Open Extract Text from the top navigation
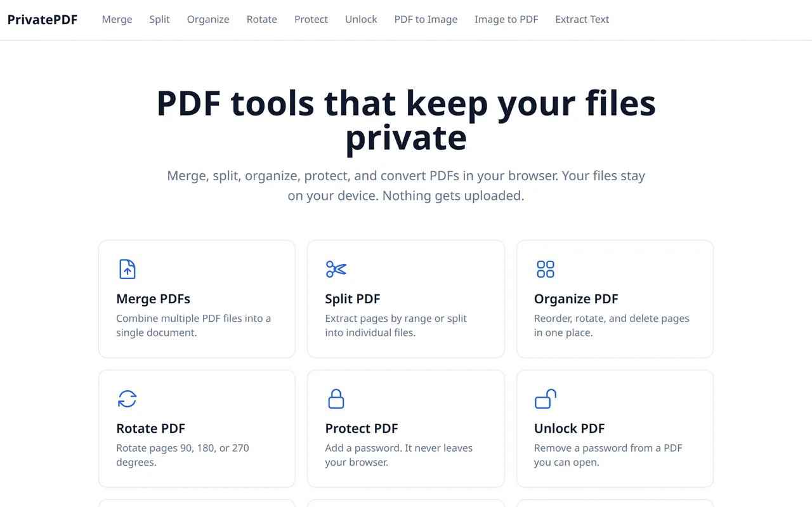The height and width of the screenshot is (507, 812). (x=582, y=20)
